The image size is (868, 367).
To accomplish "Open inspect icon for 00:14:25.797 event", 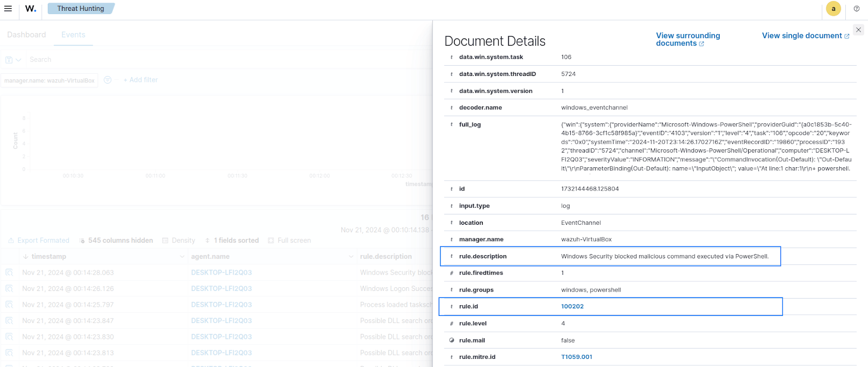I will 9,305.
